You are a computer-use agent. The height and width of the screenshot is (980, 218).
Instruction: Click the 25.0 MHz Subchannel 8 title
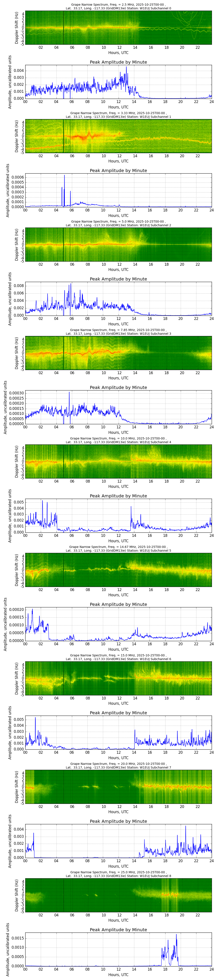click(x=118, y=874)
